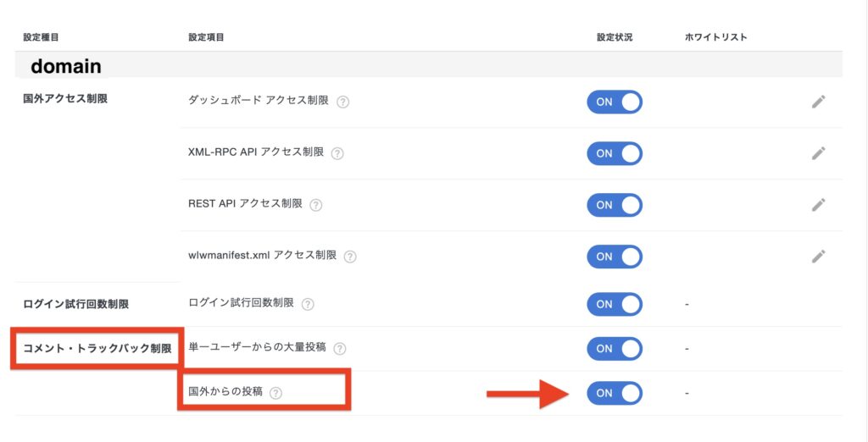Image resolution: width=868 pixels, height=442 pixels.
Task: Click help icon next to ダッシュボード アクセス制限
Action: (343, 102)
